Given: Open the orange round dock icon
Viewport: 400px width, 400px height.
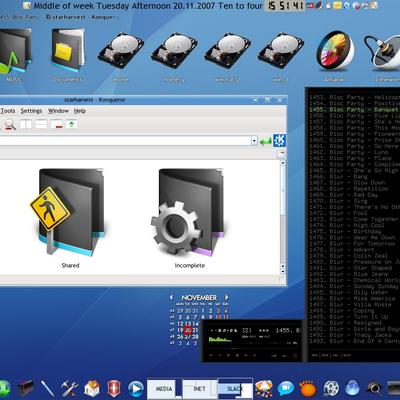Looking at the screenshot, I should click(x=308, y=389).
